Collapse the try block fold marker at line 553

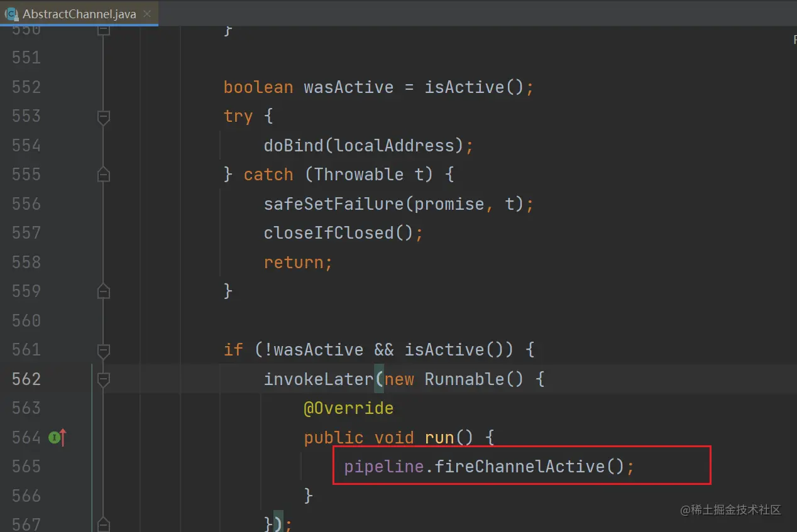(x=104, y=116)
